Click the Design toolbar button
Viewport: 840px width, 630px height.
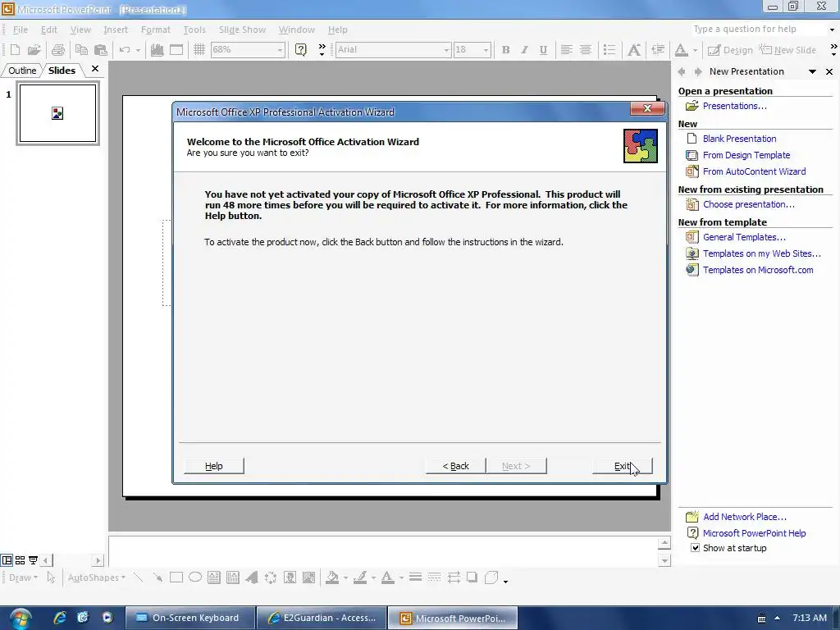pos(729,50)
